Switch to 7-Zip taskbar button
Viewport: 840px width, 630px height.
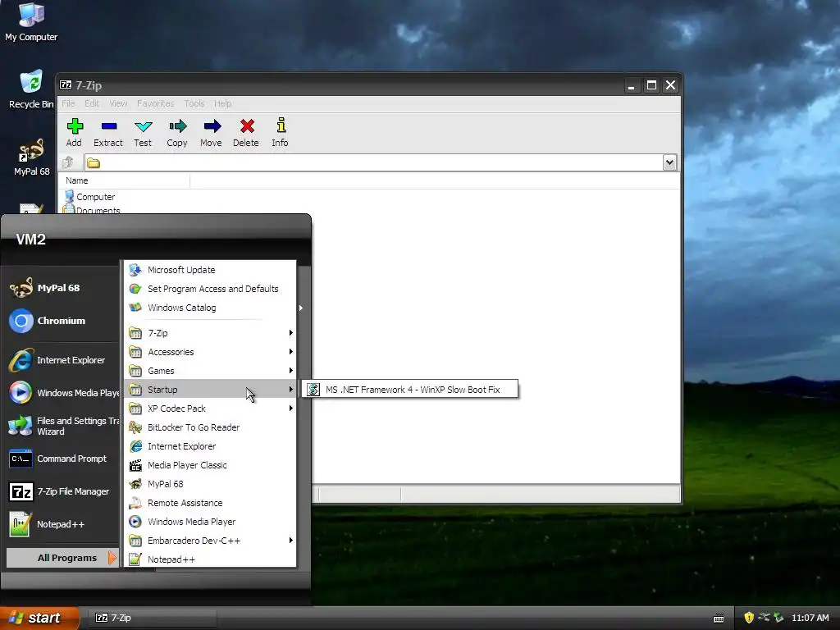point(153,618)
